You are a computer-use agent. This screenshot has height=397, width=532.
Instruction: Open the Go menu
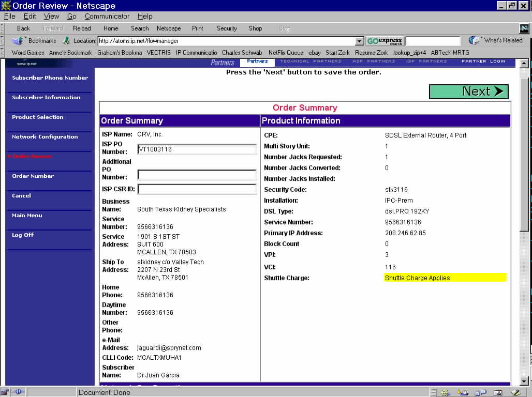coord(71,16)
